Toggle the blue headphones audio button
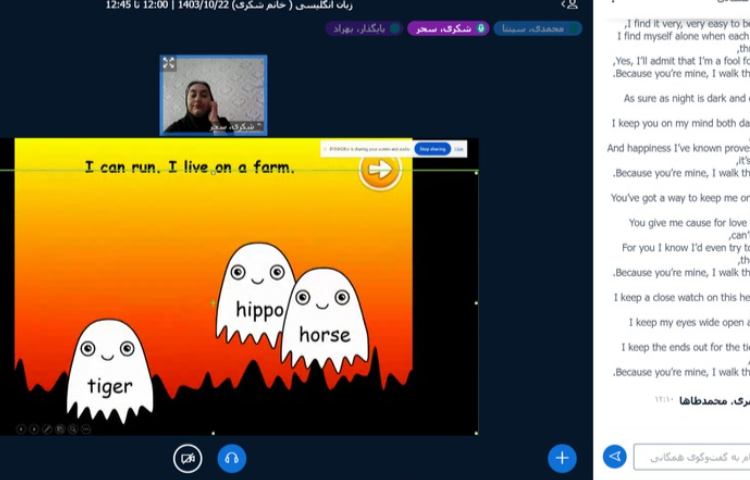Image resolution: width=750 pixels, height=480 pixels. [232, 458]
